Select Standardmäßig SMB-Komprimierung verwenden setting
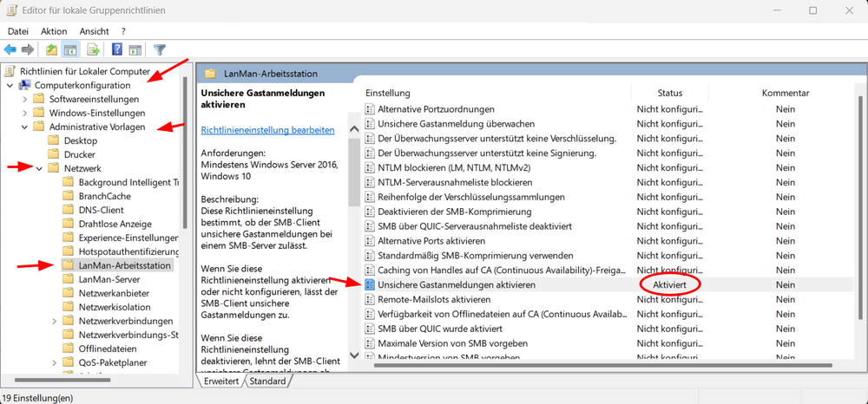 point(476,256)
